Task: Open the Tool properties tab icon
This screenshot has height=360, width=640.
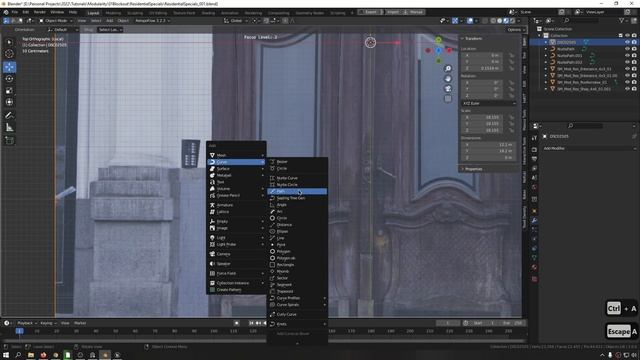Action: [534, 138]
